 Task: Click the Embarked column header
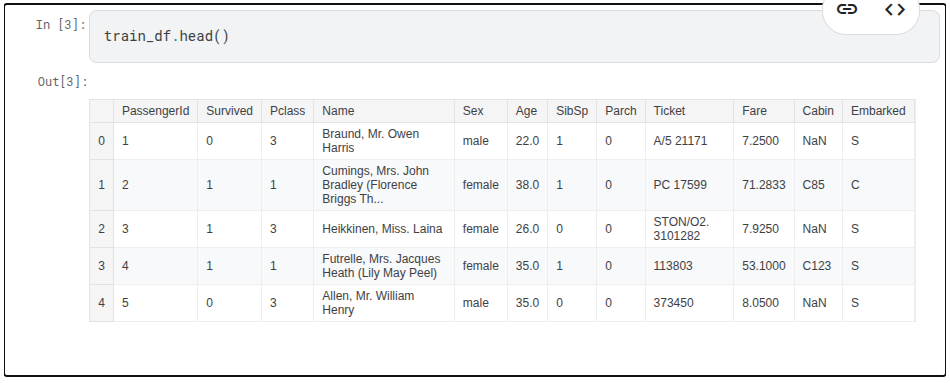click(x=879, y=111)
